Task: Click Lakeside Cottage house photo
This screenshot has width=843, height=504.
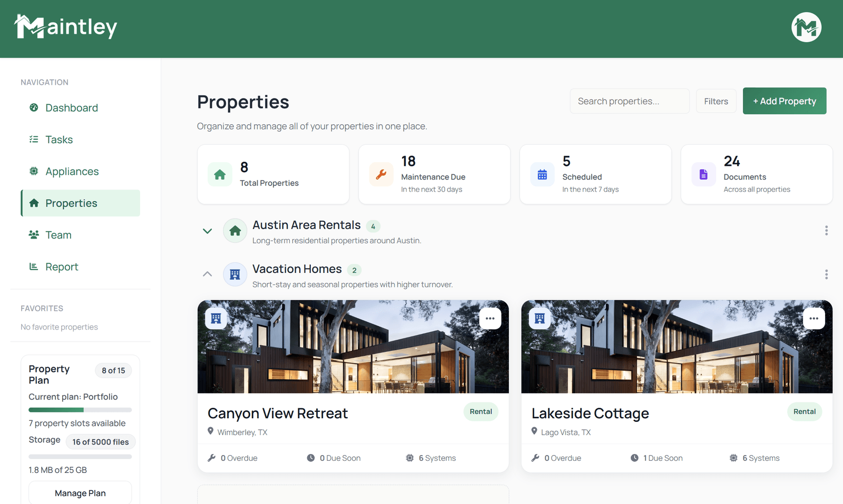Action: coord(677,347)
